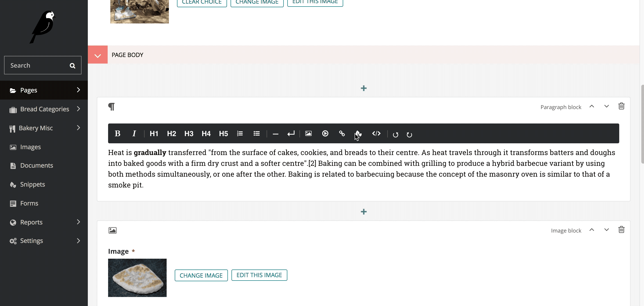This screenshot has height=306, width=644.
Task: Move paragraph block up arrow
Action: click(592, 106)
